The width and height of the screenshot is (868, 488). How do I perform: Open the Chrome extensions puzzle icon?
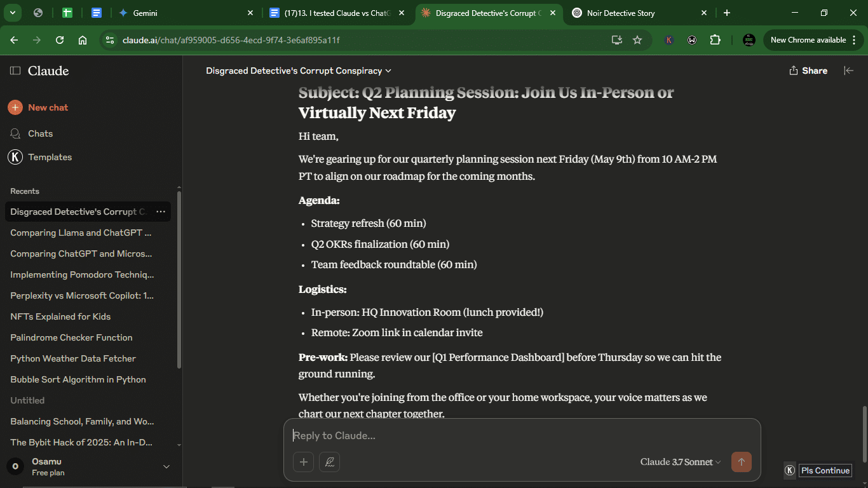coord(715,40)
